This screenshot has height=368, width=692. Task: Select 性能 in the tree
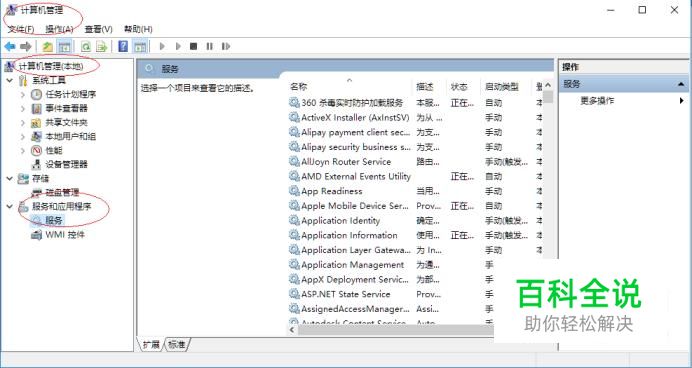[54, 150]
